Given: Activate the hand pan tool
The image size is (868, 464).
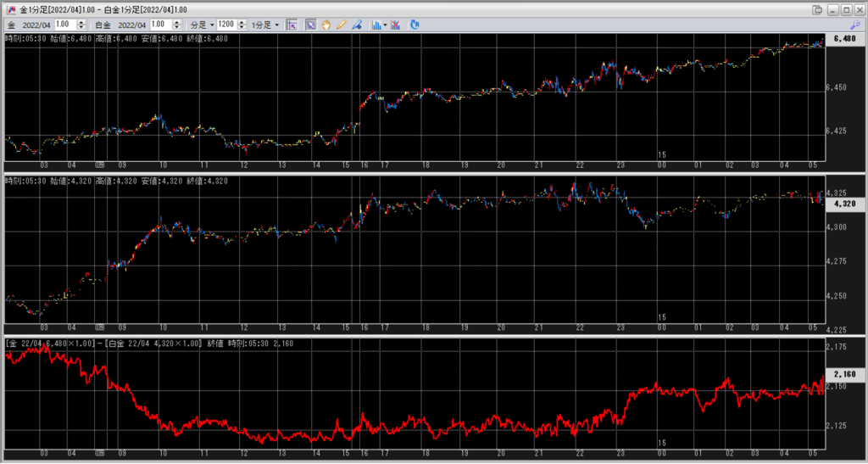Looking at the screenshot, I should coord(326,25).
